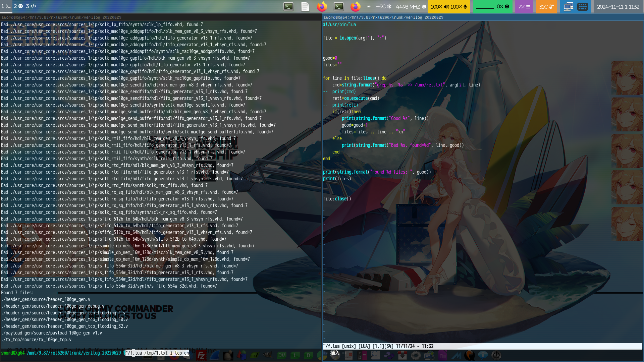Focus the first terminal icon in the top taskbar
644x362 pixels.
(288, 6)
